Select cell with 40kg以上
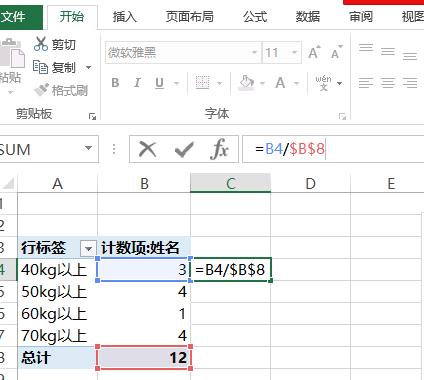Screen dimensions: 424x380 57,269
